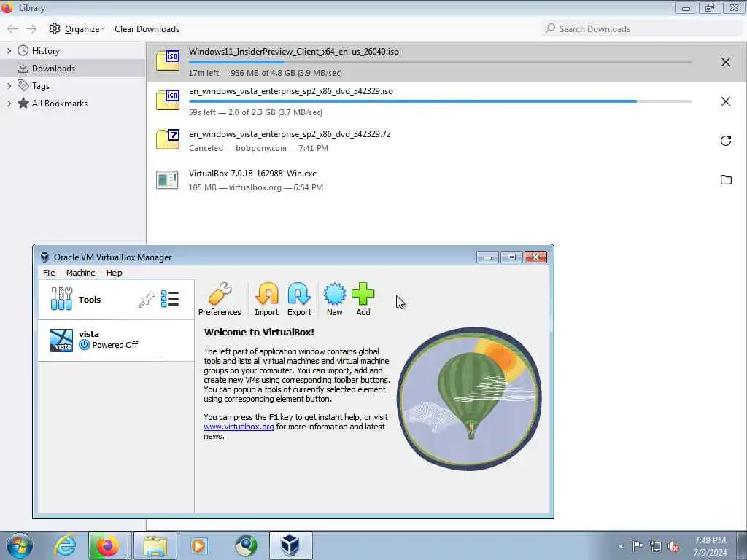This screenshot has height=560, width=747.
Task: Maximize the VirtualBox Manager window
Action: pos(511,257)
